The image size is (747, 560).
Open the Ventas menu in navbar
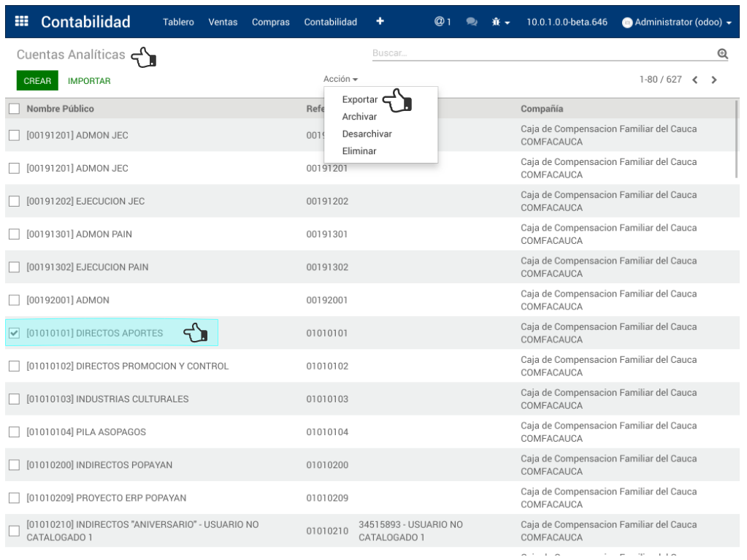(x=223, y=23)
